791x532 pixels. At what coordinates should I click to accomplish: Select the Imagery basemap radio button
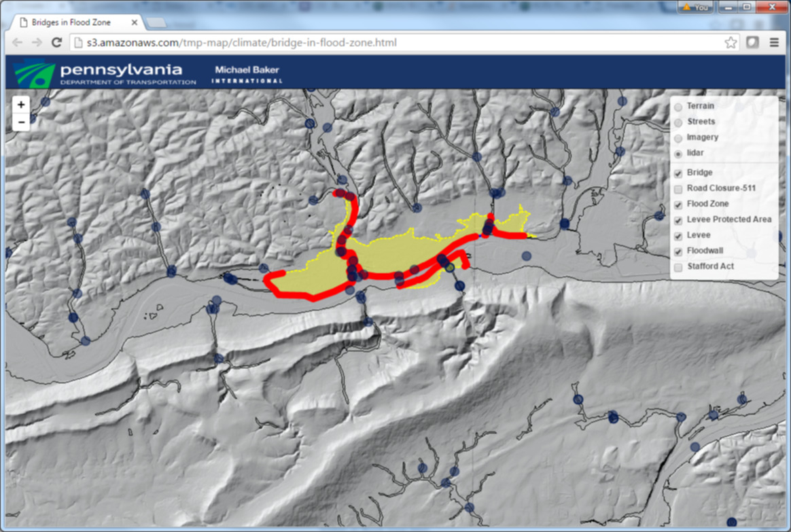[678, 138]
